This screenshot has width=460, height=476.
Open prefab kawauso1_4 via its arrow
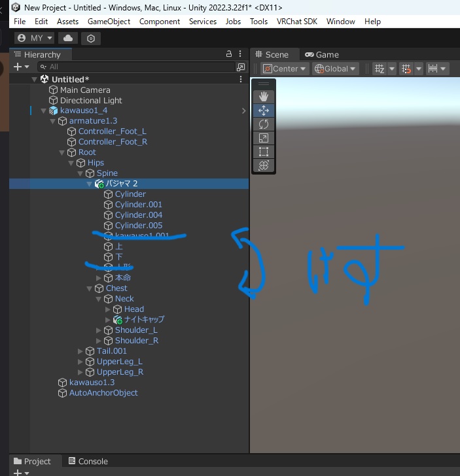243,110
